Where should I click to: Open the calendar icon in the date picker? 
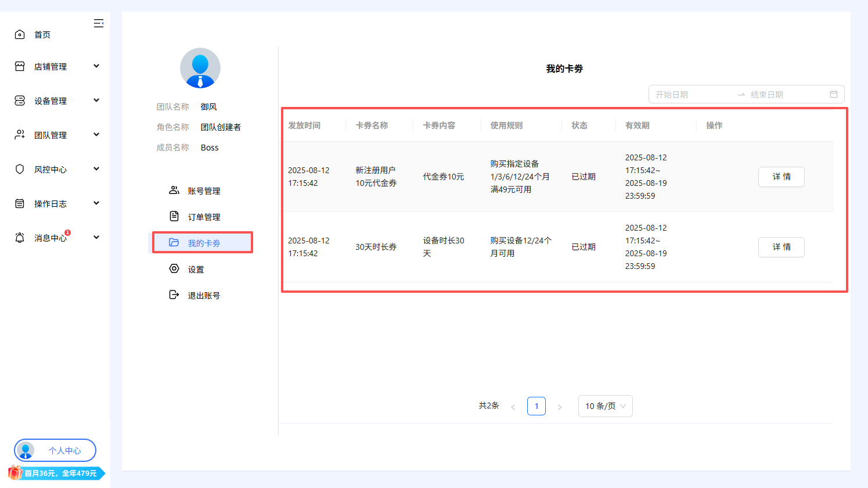pos(834,94)
